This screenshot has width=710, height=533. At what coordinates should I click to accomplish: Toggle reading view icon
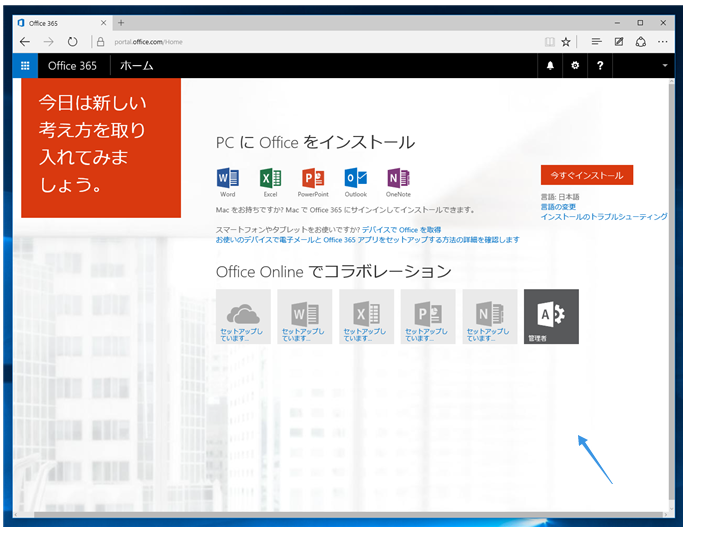549,42
